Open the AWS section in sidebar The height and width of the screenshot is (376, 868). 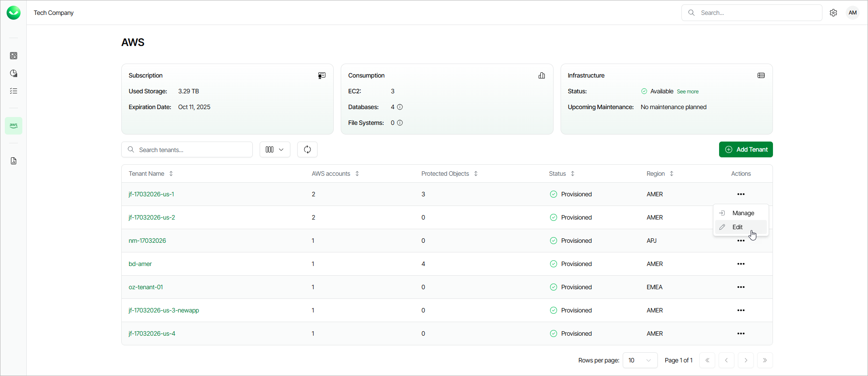pos(14,126)
